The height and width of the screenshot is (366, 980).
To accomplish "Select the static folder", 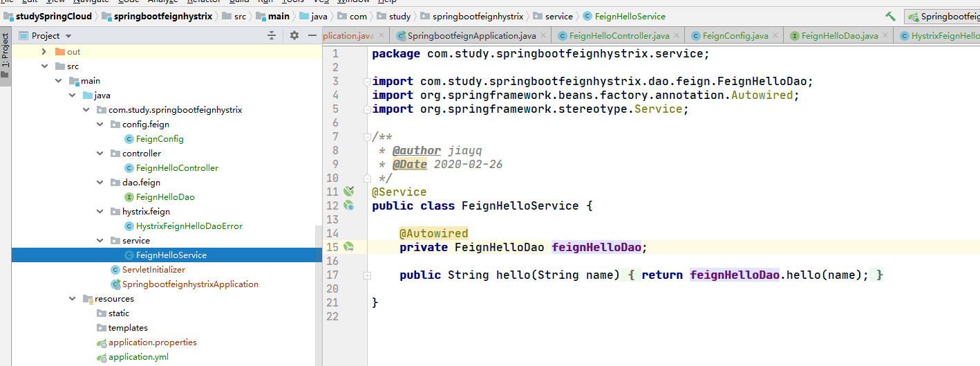I will tap(119, 313).
